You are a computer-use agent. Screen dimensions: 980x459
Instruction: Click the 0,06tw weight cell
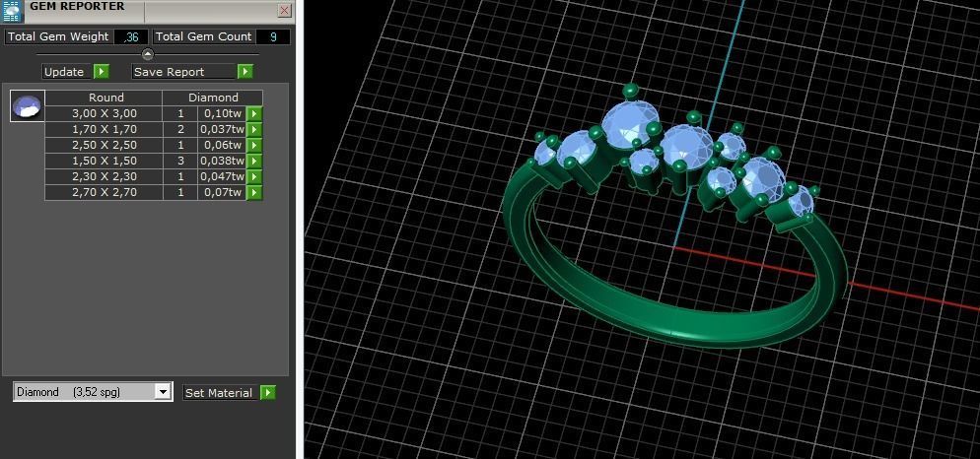click(222, 145)
